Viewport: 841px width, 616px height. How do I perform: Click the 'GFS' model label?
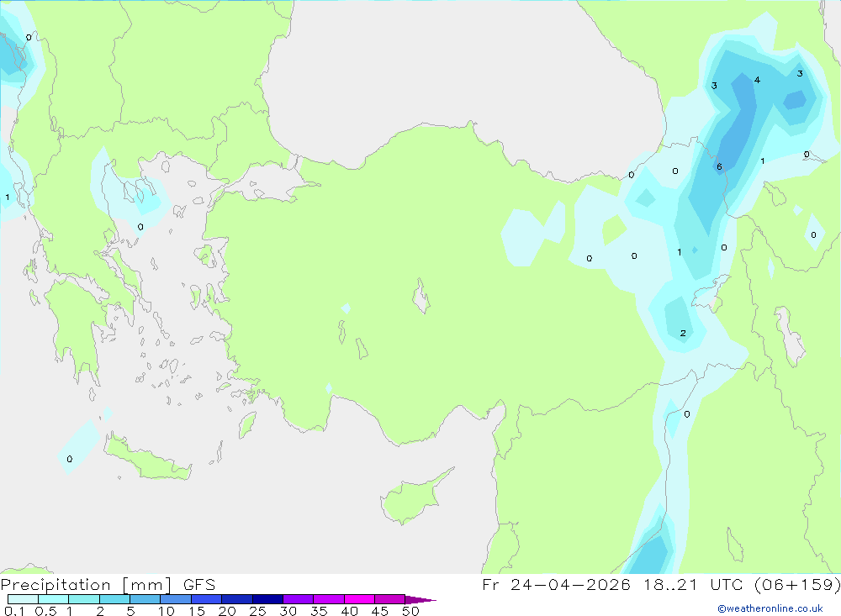[x=199, y=585]
